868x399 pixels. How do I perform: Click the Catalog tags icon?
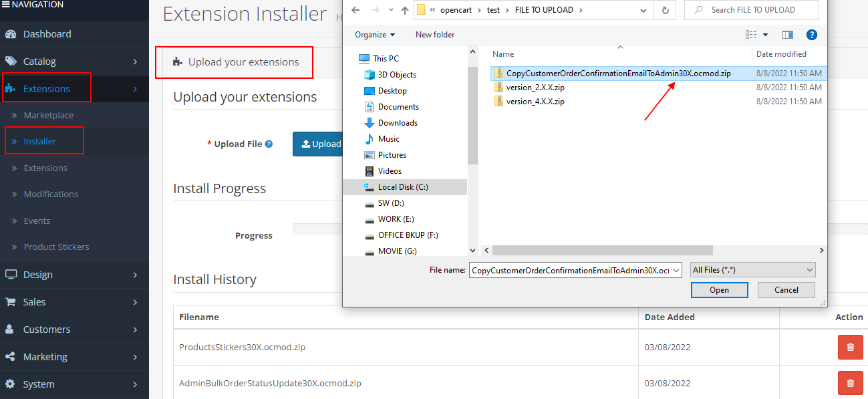(x=11, y=61)
